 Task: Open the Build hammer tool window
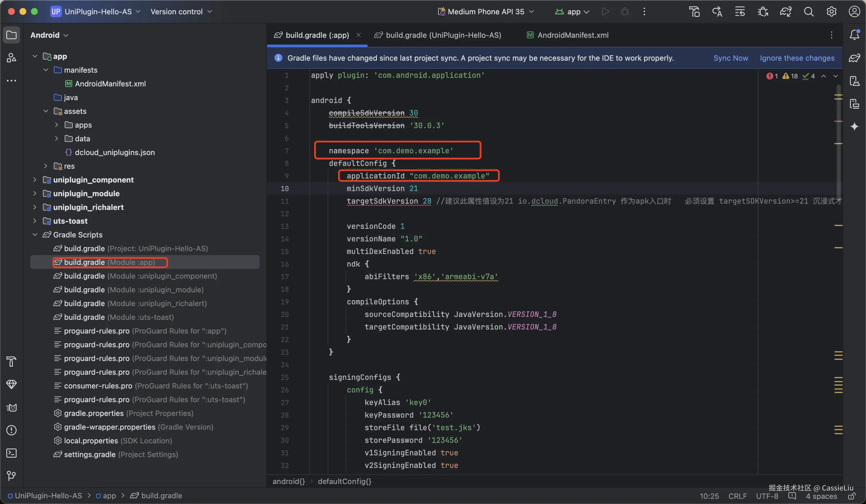[x=11, y=362]
